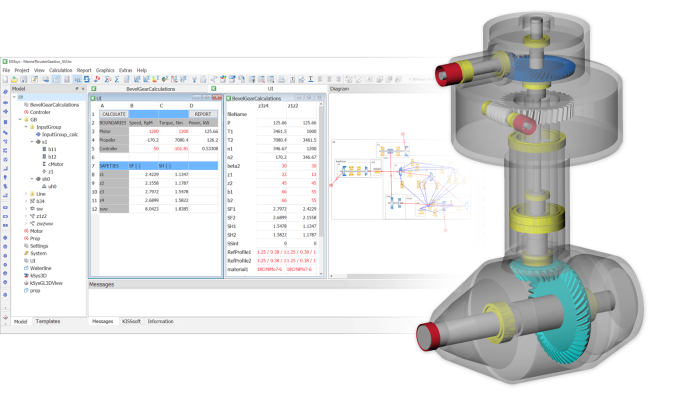Image resolution: width=700 pixels, height=394 pixels.
Task: Expand the Line folder node
Action: tap(26, 194)
